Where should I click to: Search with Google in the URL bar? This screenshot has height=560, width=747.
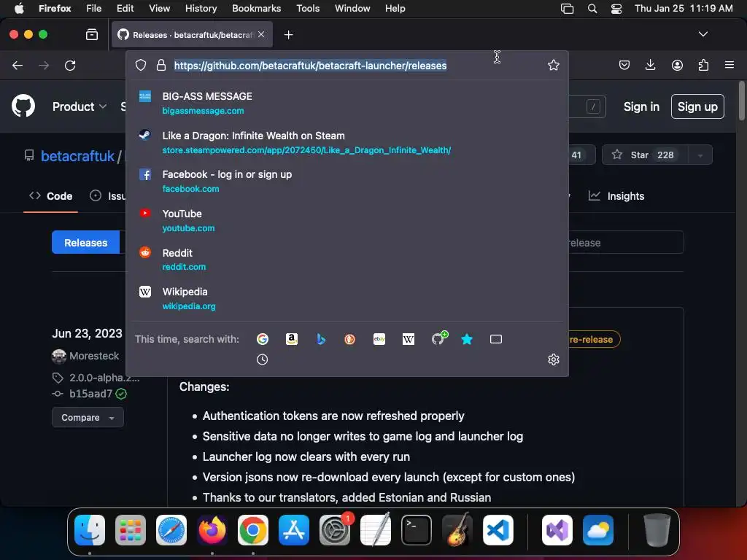click(x=263, y=339)
